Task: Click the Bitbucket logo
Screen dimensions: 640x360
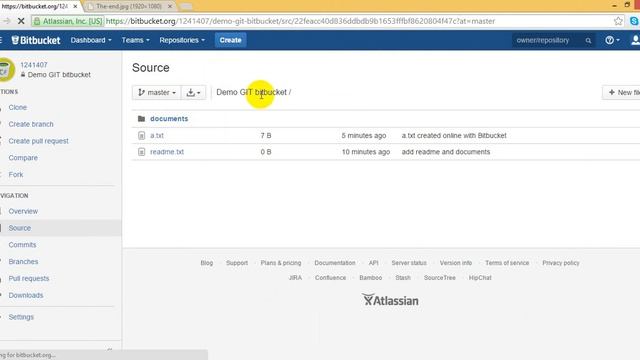Action: coord(36,40)
